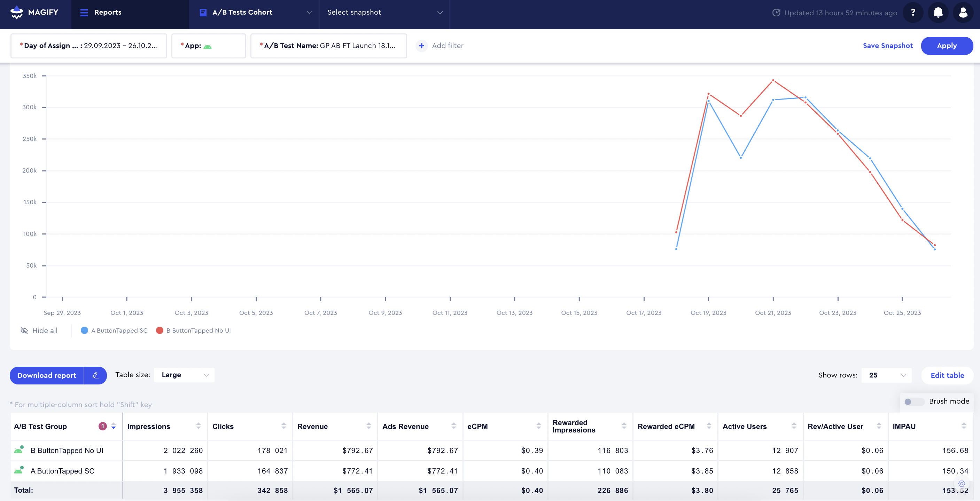This screenshot has width=980, height=501.
Task: Click the blue A ButtonTapped SC legend dot
Action: [x=85, y=330]
